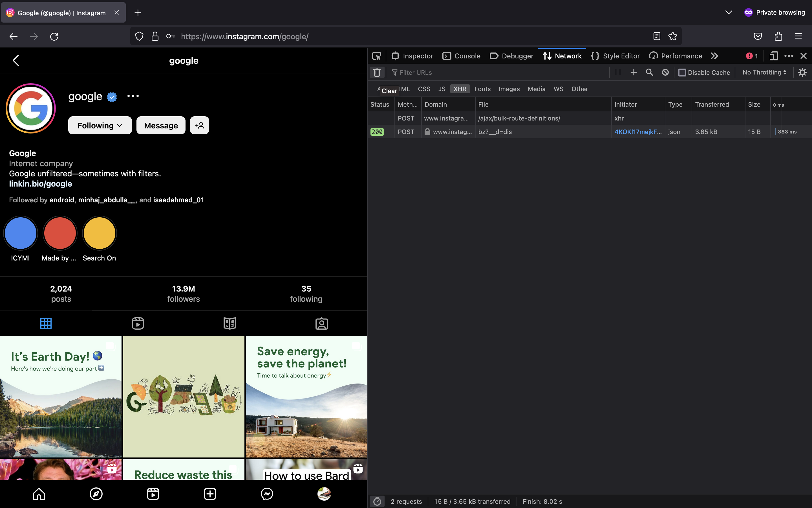Reload the Instagram page
The image size is (812, 508).
(x=54, y=36)
